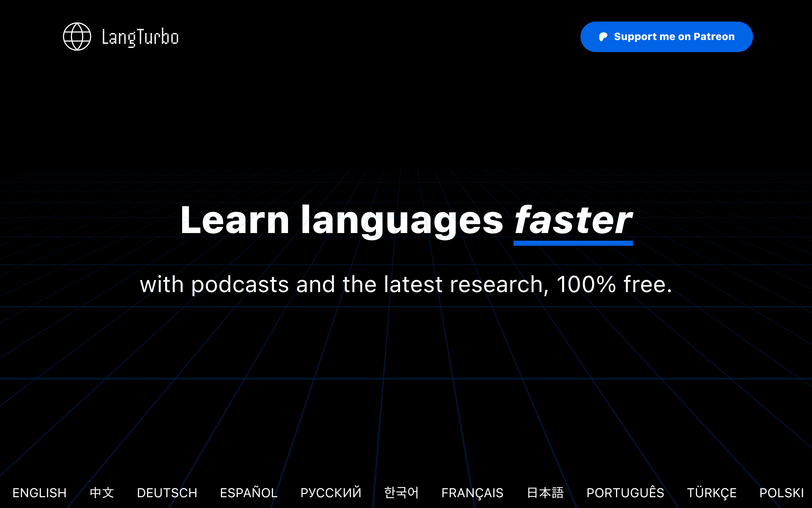Select the ENGLISH language link

(40, 493)
